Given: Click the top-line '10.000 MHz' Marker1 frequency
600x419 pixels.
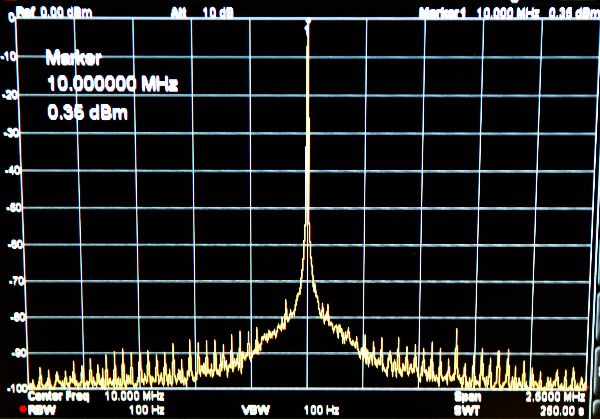Looking at the screenshot, I should pyautogui.click(x=508, y=13).
